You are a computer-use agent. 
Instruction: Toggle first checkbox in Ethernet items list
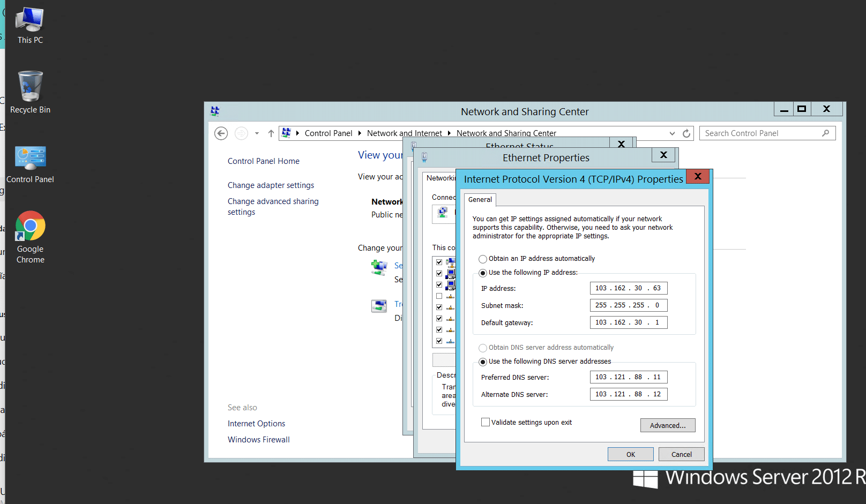(439, 262)
